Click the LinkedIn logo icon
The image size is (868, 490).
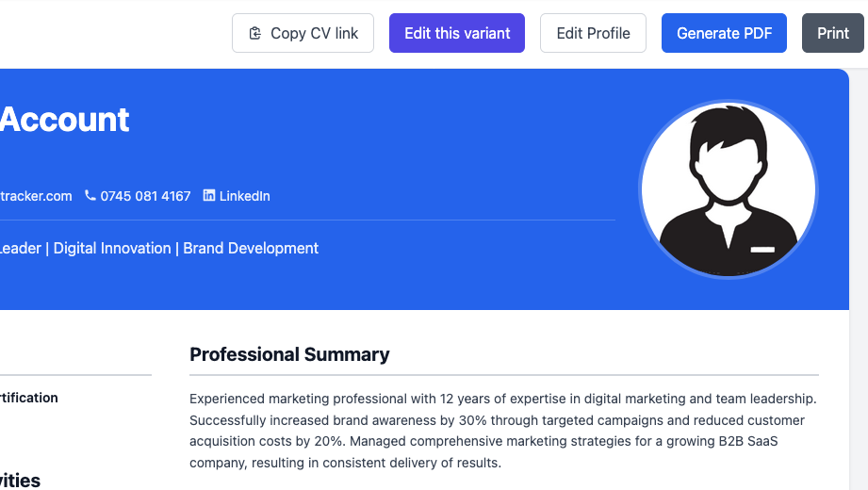209,196
